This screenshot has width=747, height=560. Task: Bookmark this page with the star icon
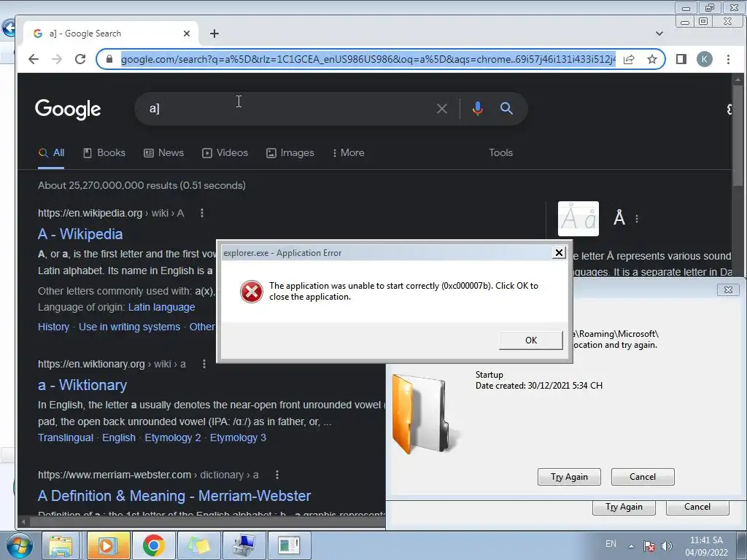coord(652,59)
